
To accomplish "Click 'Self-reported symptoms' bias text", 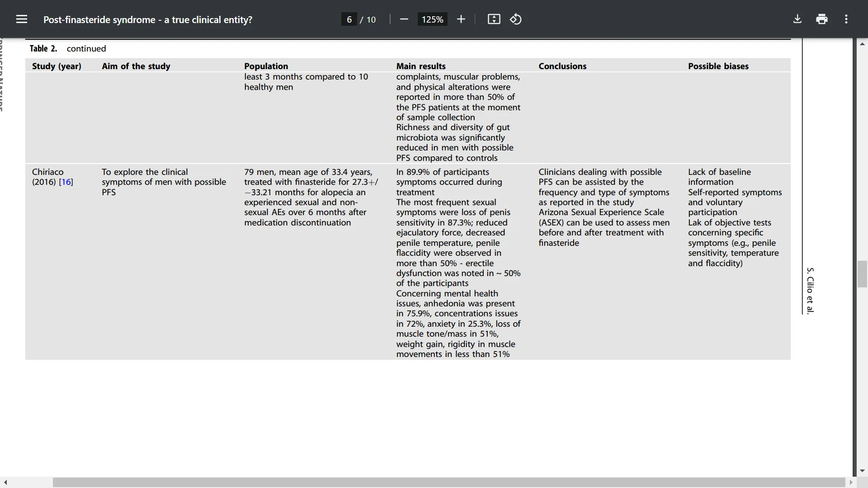I will tap(735, 192).
